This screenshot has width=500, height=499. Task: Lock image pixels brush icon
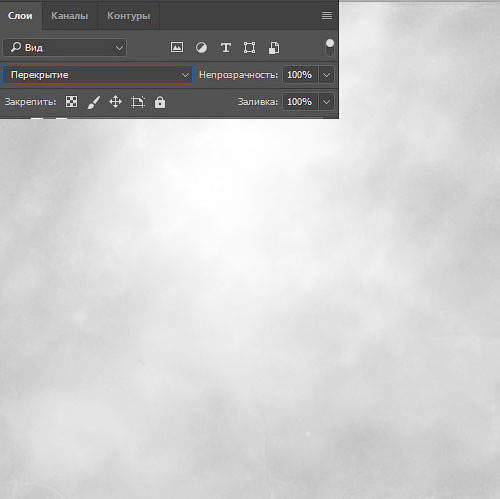pos(94,102)
